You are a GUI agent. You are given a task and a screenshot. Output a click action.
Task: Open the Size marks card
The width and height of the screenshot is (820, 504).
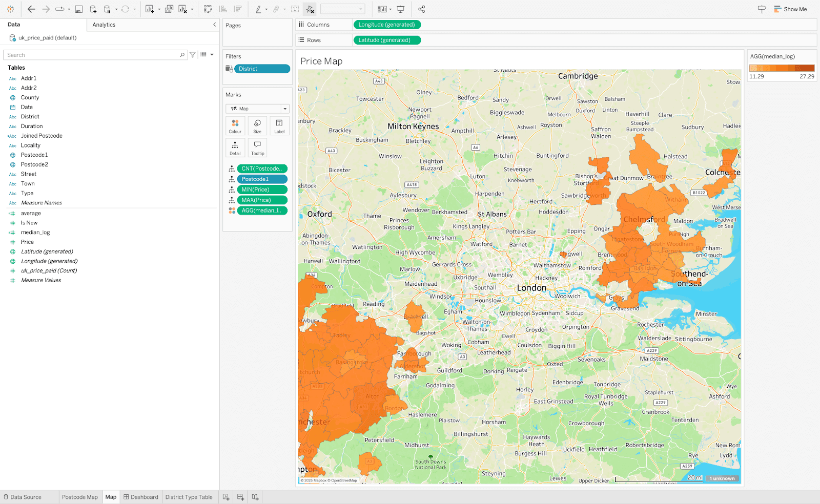(257, 126)
